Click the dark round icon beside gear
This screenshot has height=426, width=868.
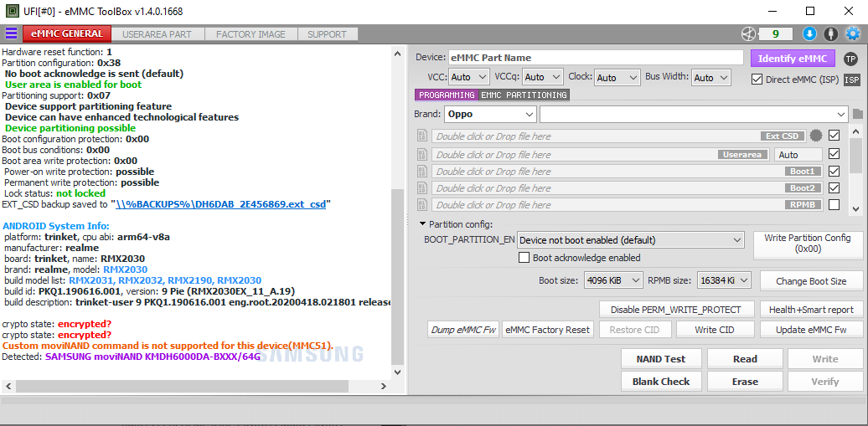pyautogui.click(x=830, y=33)
